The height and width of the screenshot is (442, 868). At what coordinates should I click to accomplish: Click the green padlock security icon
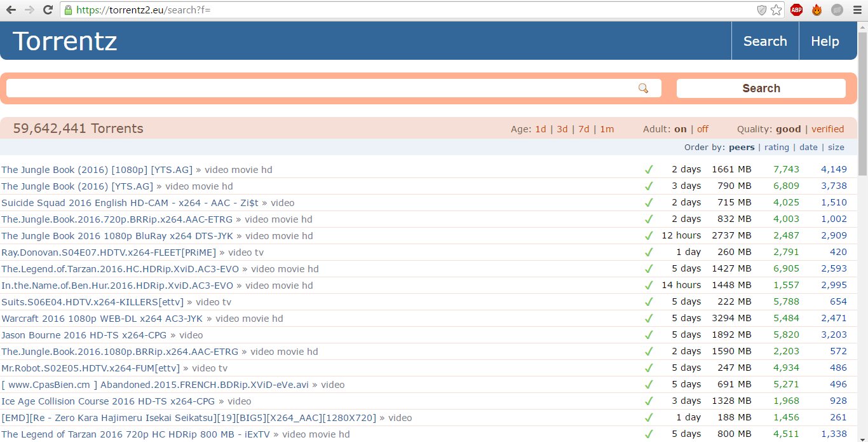tap(69, 10)
